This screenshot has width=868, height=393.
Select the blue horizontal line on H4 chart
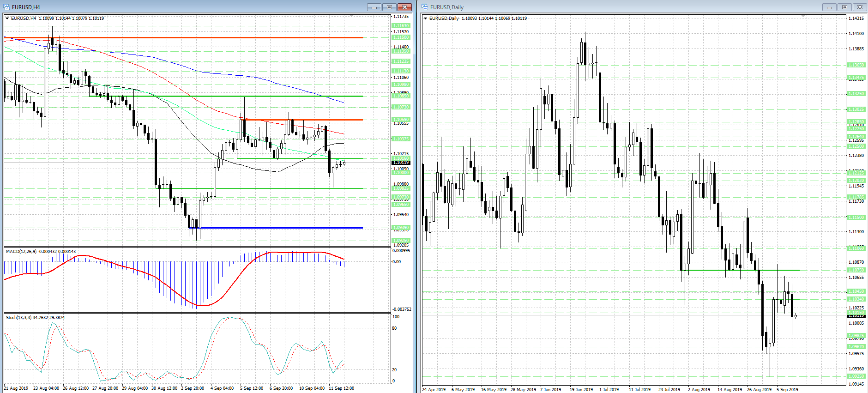[x=277, y=228]
